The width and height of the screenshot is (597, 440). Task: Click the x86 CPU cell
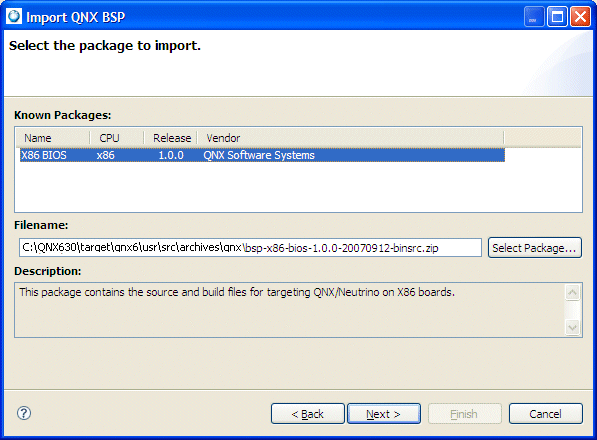click(105, 155)
